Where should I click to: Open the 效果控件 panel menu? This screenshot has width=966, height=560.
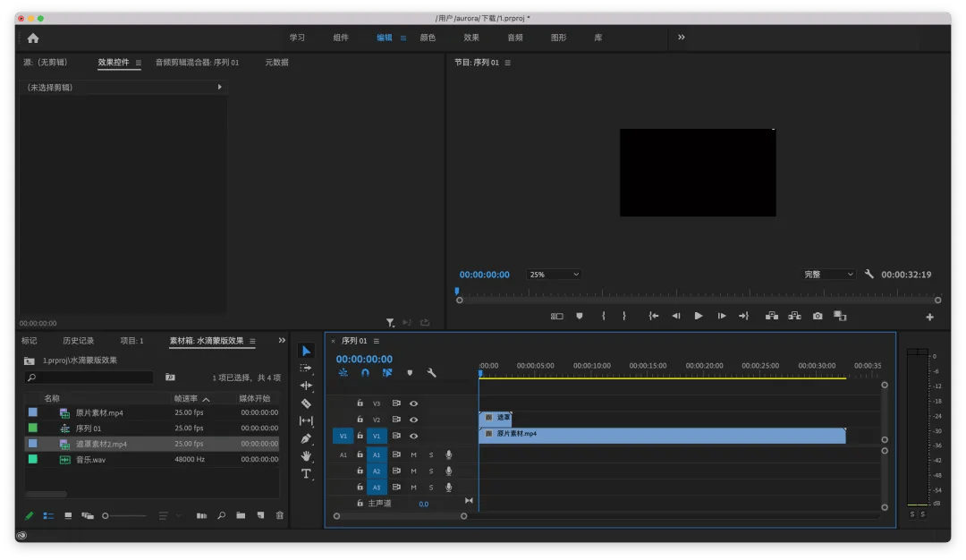pyautogui.click(x=139, y=63)
